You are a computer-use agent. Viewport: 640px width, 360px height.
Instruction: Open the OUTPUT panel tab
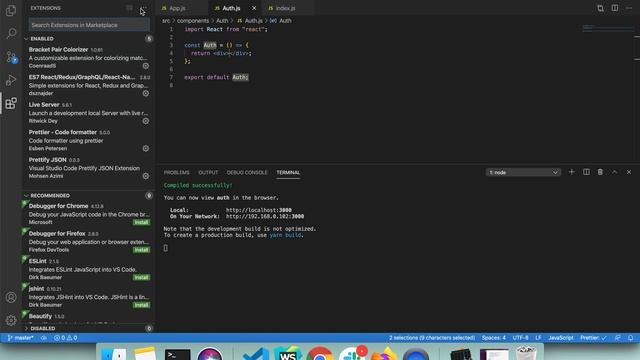click(x=208, y=173)
